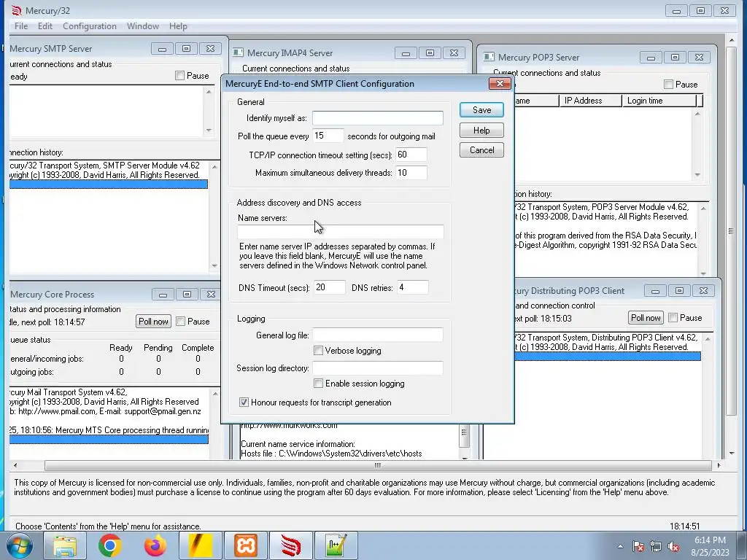
Task: Minimize the Mercury SMTP Server window
Action: tap(162, 49)
